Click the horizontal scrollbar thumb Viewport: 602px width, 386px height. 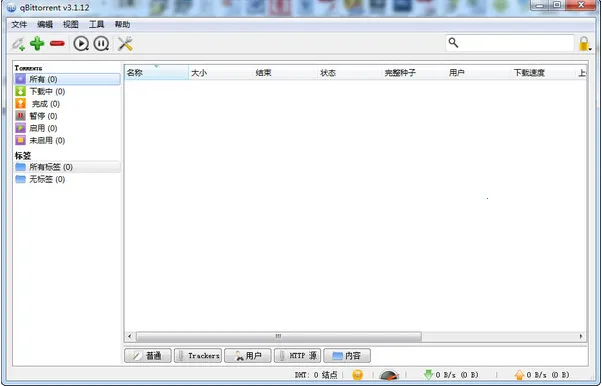click(x=279, y=336)
